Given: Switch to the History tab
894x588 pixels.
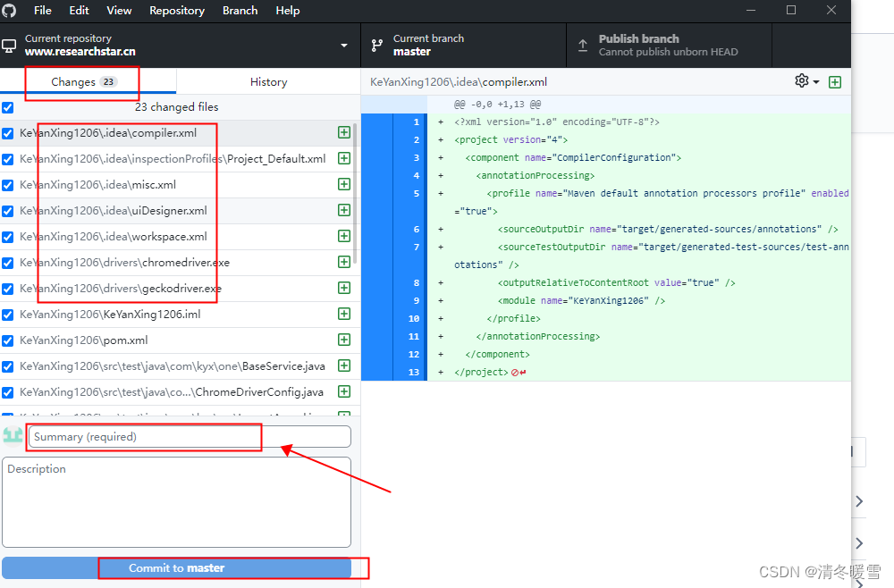Looking at the screenshot, I should [268, 81].
